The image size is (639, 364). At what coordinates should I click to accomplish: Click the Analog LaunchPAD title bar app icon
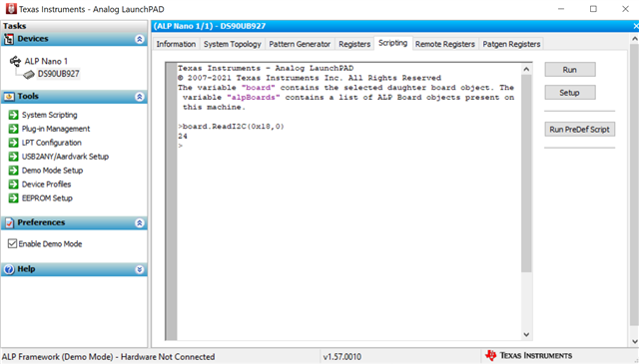[x=11, y=9]
